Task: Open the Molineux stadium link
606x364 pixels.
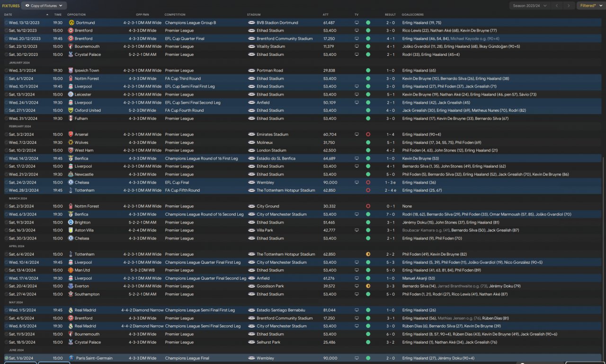Action: pyautogui.click(x=265, y=142)
